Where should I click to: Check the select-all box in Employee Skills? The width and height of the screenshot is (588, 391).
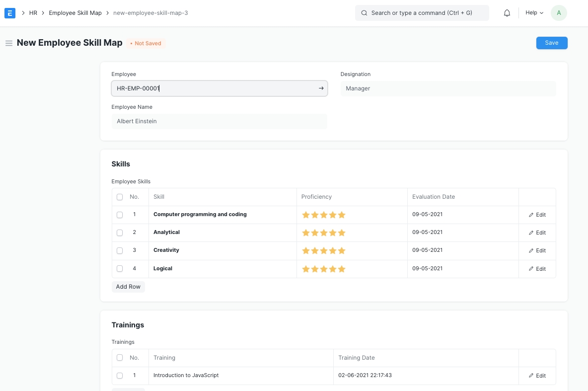pyautogui.click(x=120, y=197)
